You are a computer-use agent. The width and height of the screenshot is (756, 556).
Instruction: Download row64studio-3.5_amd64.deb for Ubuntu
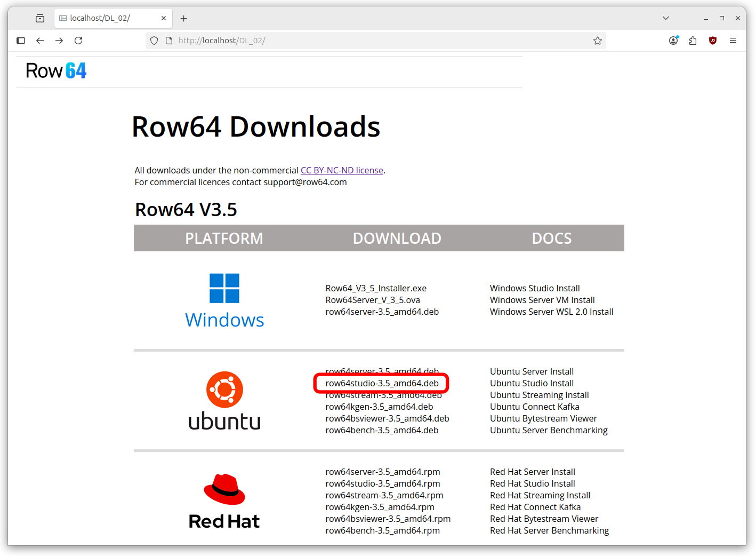382,383
